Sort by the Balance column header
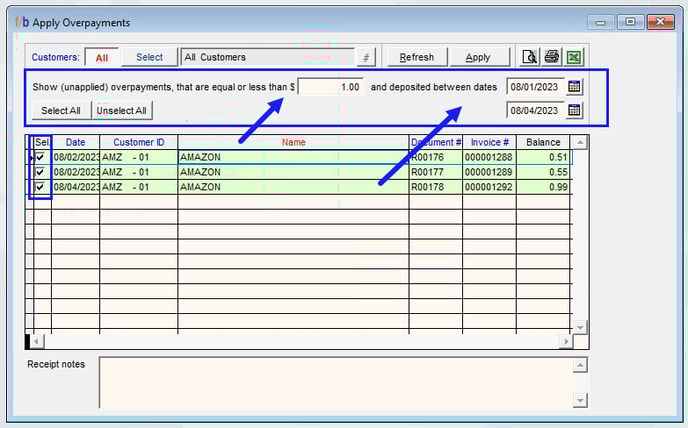 [x=543, y=142]
